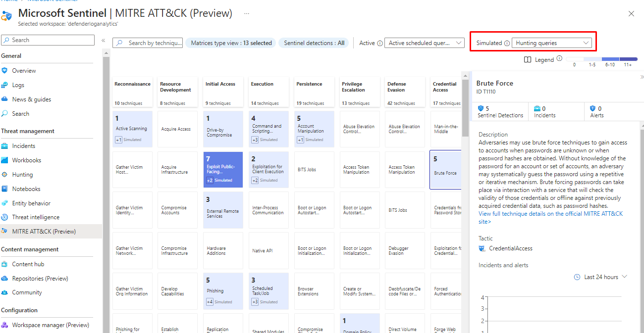644x333 pixels.
Task: Open the official MITRE ATT&CK site link
Action: click(550, 218)
